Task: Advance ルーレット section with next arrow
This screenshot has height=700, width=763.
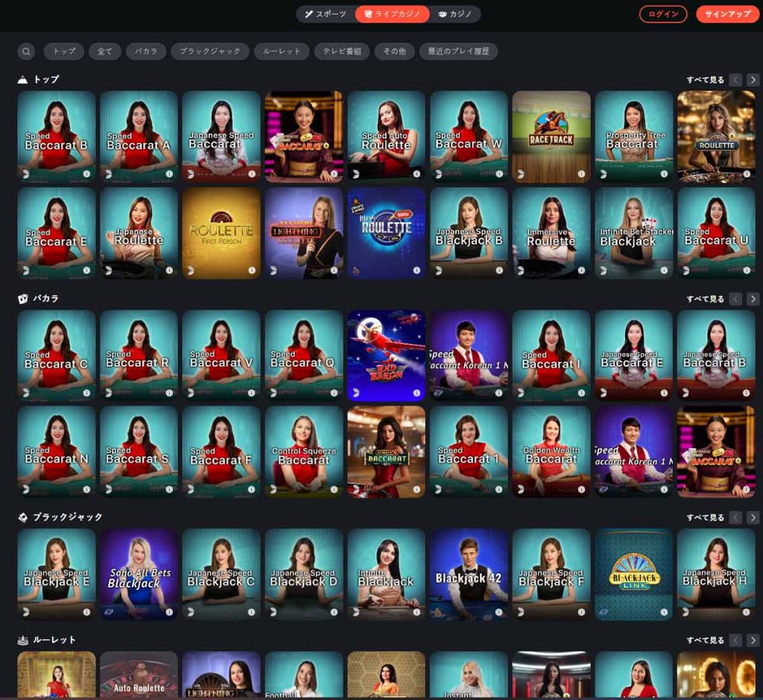Action: coord(753,640)
